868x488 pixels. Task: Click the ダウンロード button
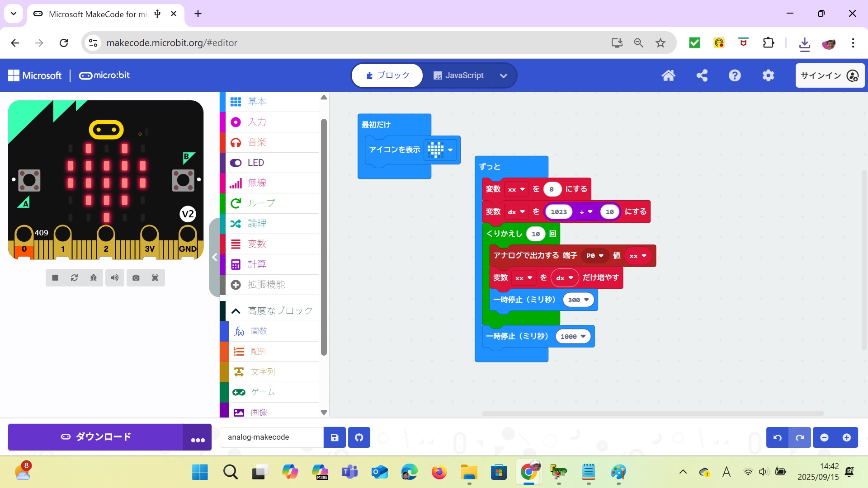(96, 437)
